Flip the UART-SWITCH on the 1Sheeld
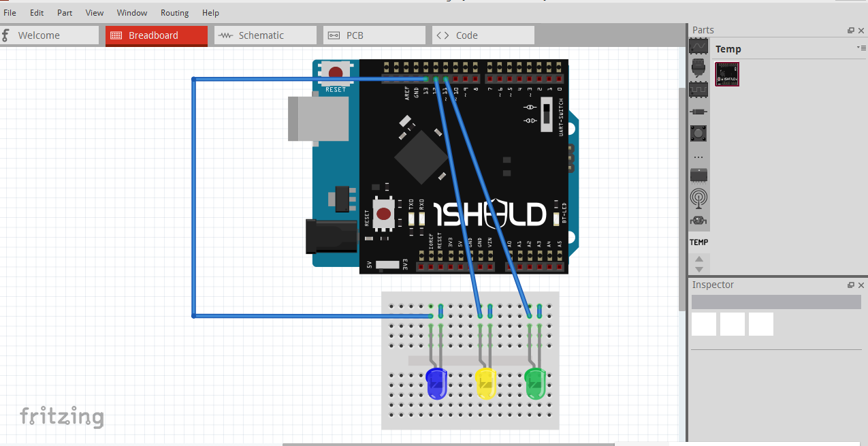 (x=546, y=114)
